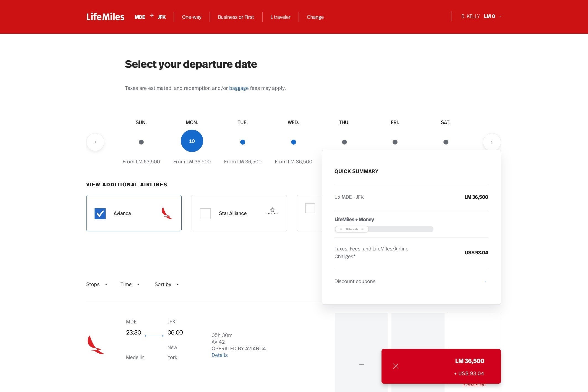Click 'AV 42' flight number

click(x=218, y=342)
